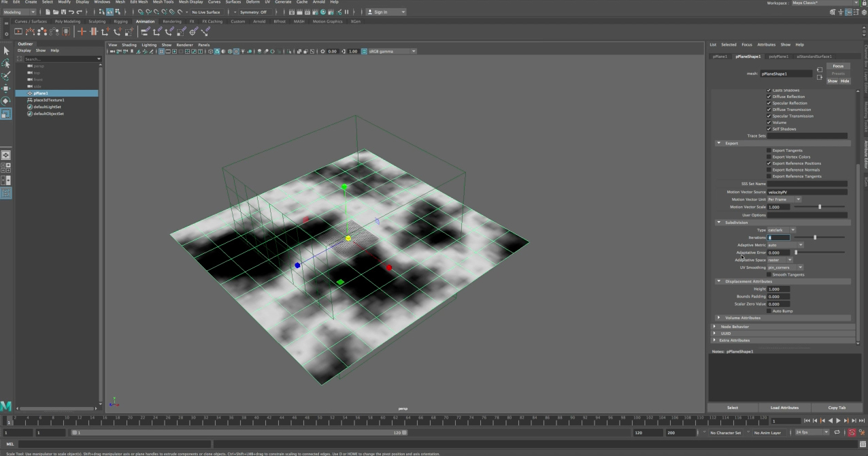Click the Playblast shelf icon
This screenshot has width=868, height=456.
18,31
